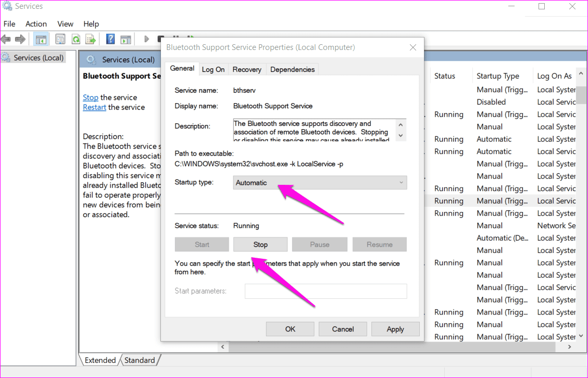Click the Disabled startup type cell
The height and width of the screenshot is (378, 588).
pyautogui.click(x=491, y=102)
